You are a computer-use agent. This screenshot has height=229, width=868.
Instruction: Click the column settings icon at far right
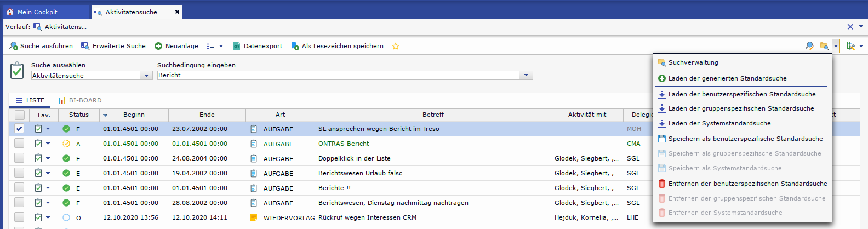pos(851,46)
